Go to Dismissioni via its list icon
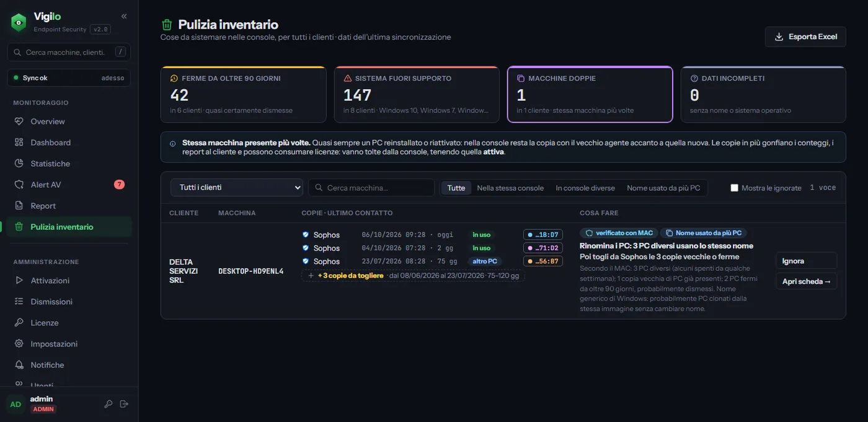Image resolution: width=868 pixels, height=422 pixels. tap(19, 302)
